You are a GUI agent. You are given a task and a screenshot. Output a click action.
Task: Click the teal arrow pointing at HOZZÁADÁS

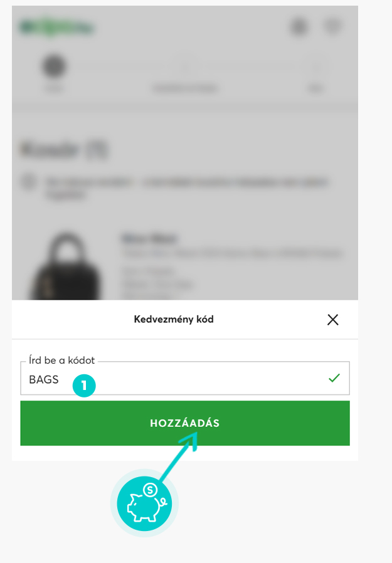[x=179, y=456]
